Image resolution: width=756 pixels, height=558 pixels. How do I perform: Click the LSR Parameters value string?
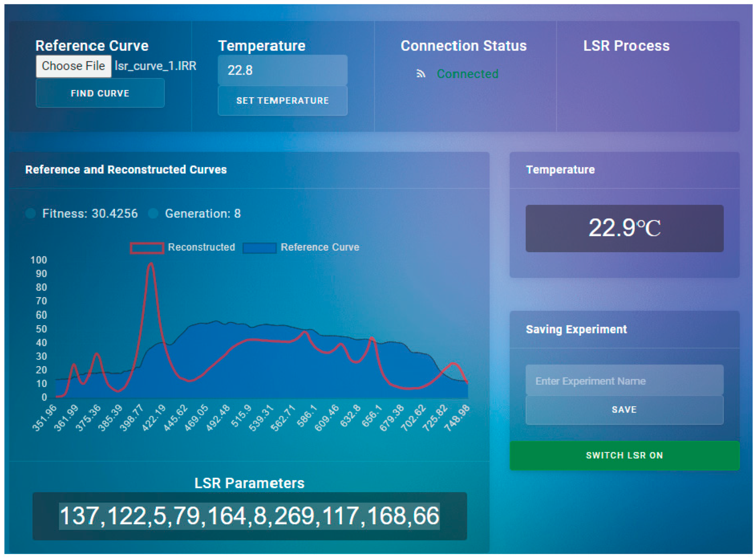249,516
